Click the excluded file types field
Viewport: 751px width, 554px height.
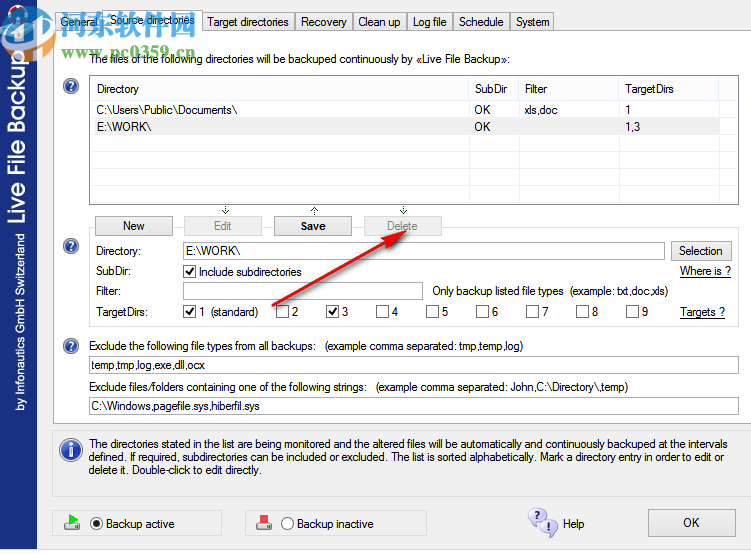tap(414, 365)
